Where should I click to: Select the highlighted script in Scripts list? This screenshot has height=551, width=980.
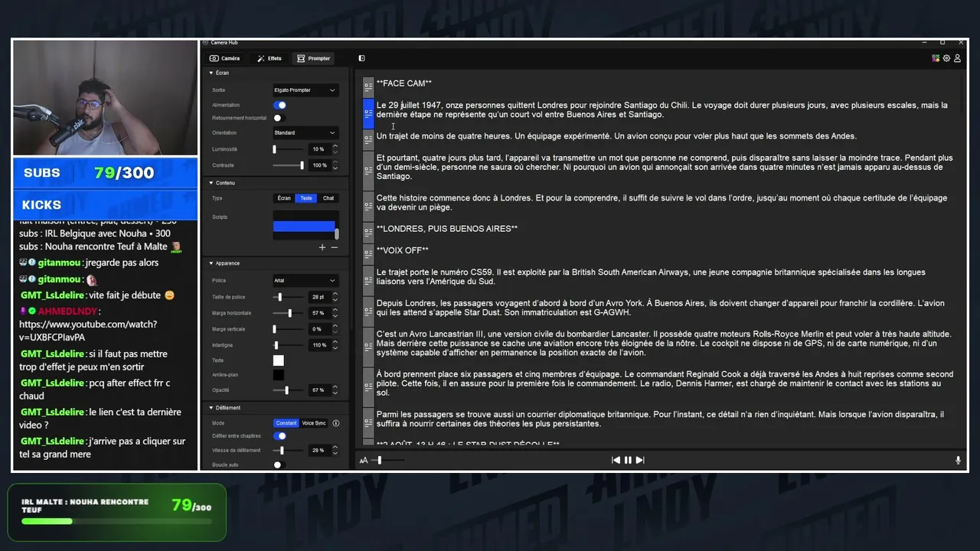click(x=304, y=227)
